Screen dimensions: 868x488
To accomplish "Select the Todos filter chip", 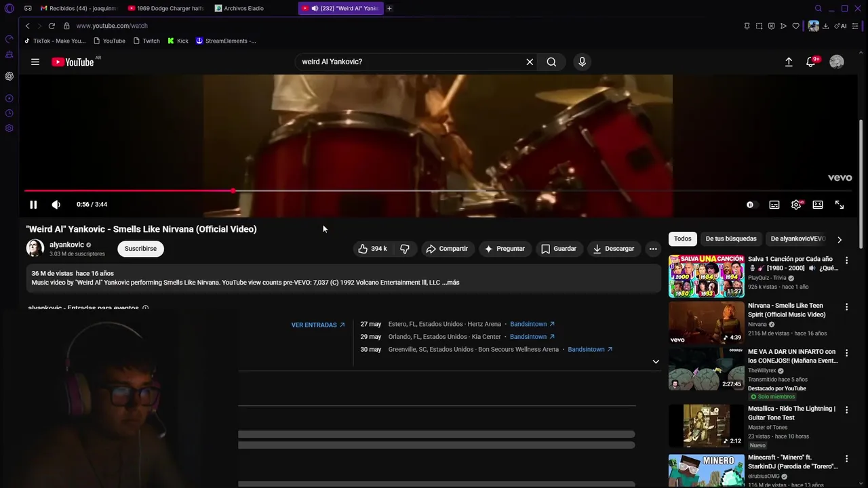I will coord(683,239).
